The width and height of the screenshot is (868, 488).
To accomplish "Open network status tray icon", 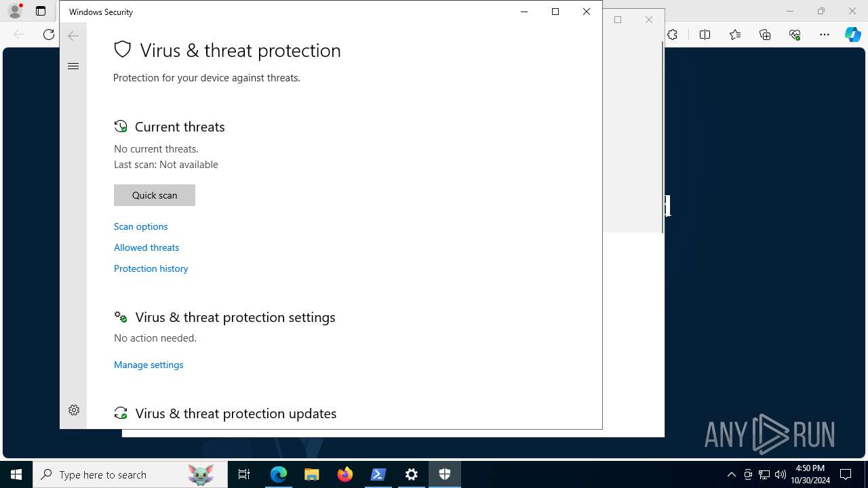I will coord(764,474).
